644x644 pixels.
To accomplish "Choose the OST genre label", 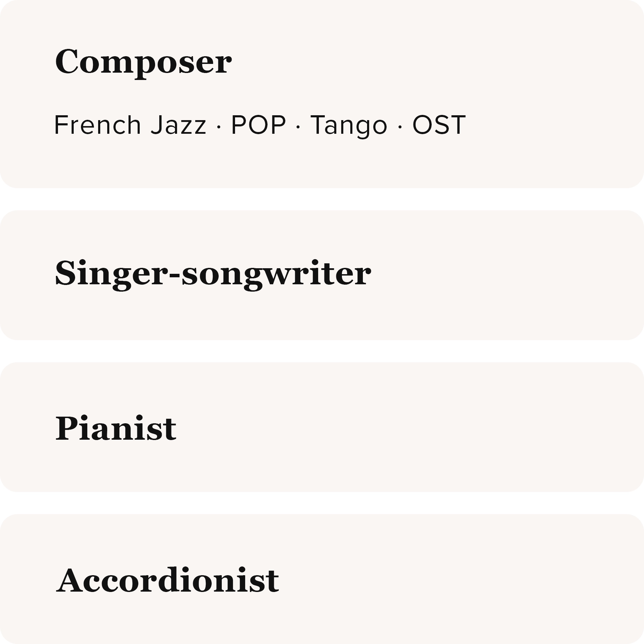I will 439,125.
